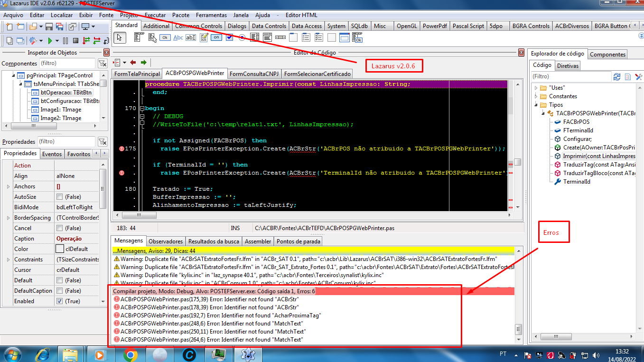The height and width of the screenshot is (362, 644).
Task: Uncheck the Enabled property checkbox
Action: (59, 301)
